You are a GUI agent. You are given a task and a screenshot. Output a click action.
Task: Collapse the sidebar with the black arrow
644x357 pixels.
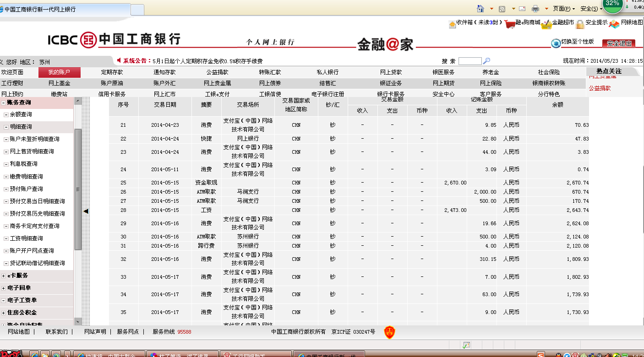tap(86, 211)
